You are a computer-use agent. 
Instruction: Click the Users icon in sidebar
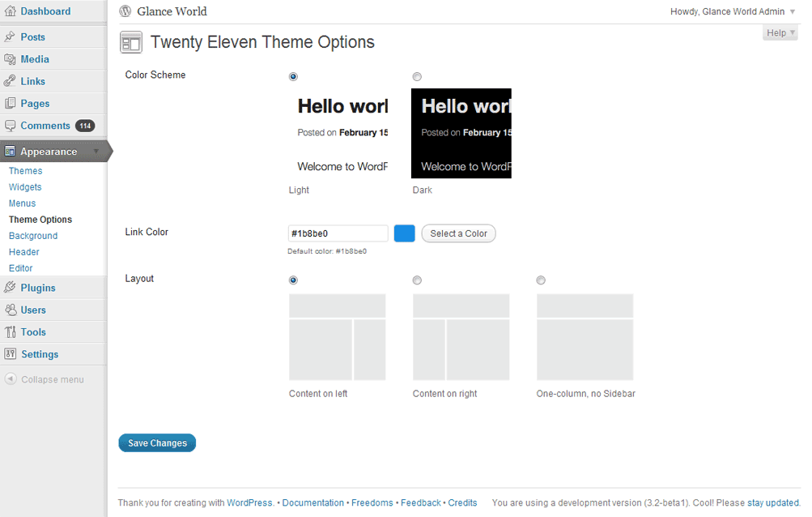click(10, 310)
